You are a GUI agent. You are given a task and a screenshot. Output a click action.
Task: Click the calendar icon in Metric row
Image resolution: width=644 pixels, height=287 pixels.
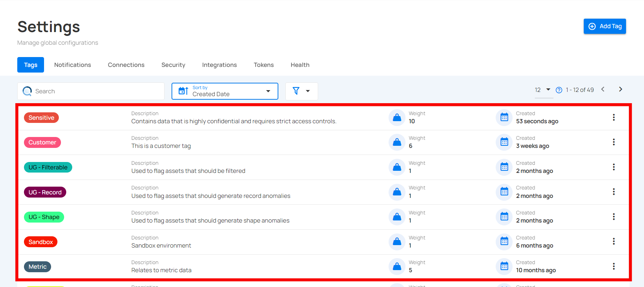pyautogui.click(x=504, y=266)
